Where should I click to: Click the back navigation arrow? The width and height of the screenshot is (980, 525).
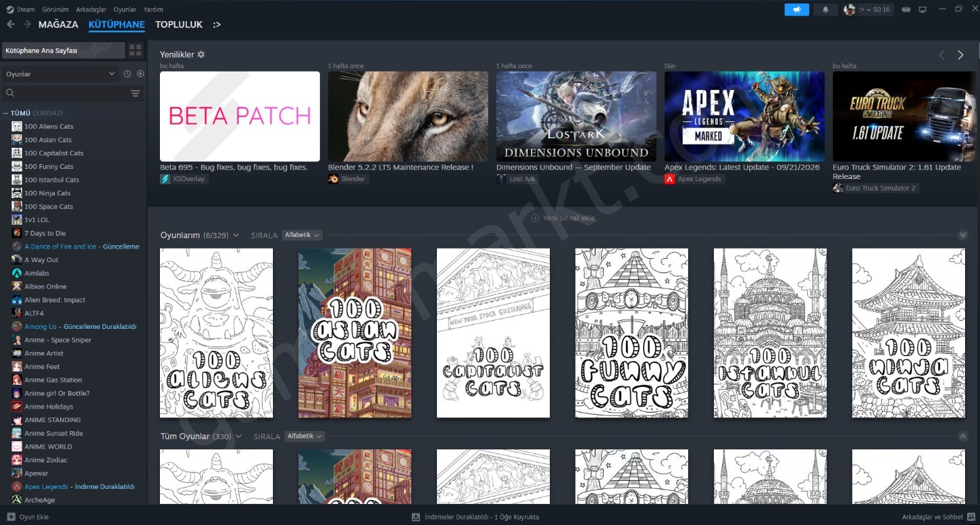pyautogui.click(x=11, y=25)
